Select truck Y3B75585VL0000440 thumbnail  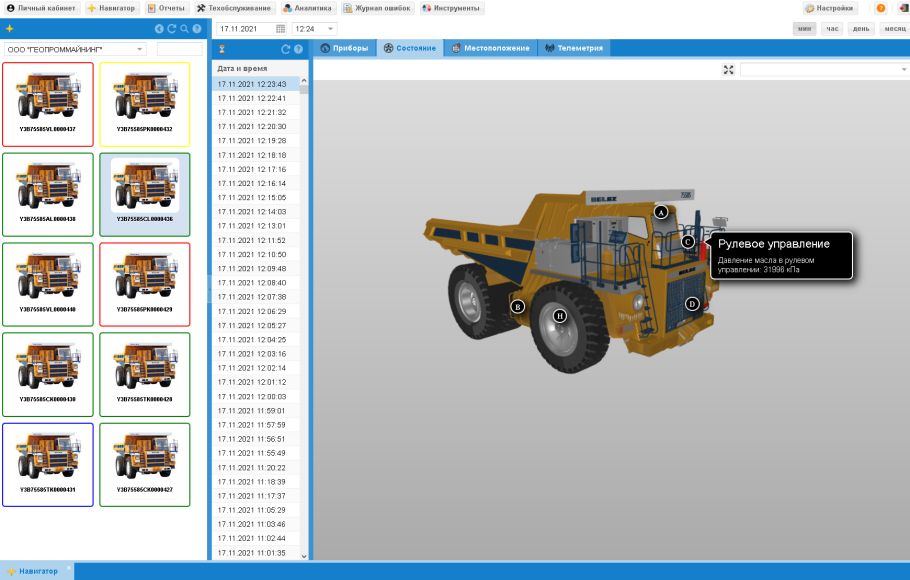[48, 284]
